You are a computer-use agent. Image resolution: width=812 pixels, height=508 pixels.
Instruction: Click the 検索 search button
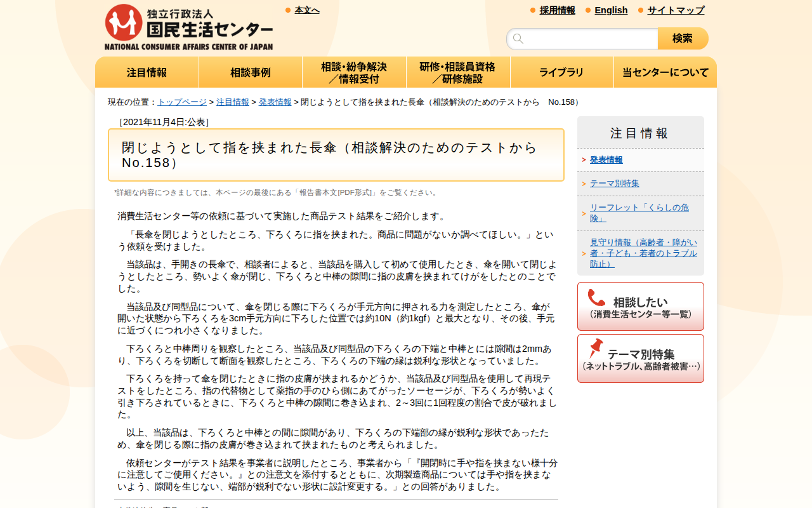tap(683, 39)
